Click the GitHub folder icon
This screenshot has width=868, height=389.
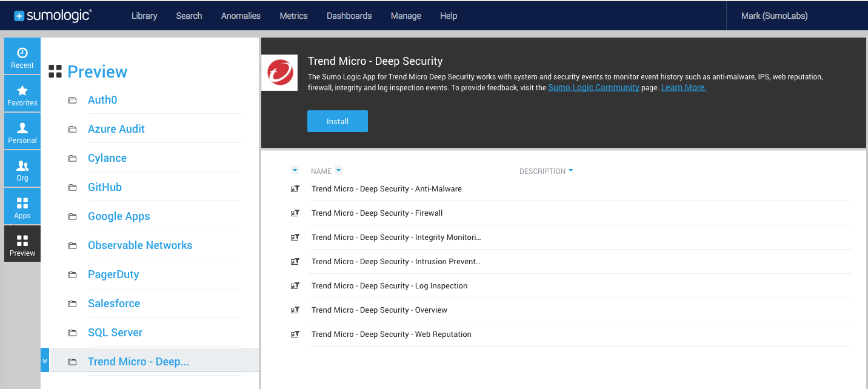point(73,187)
